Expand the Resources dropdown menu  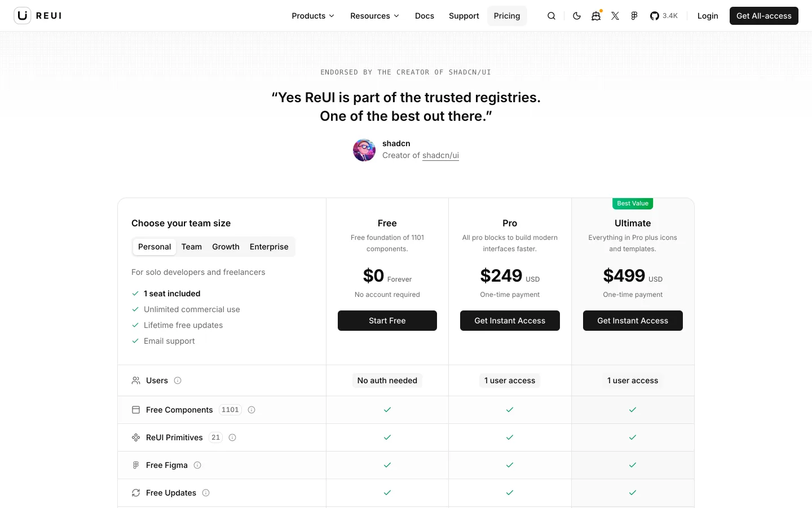[374, 16]
